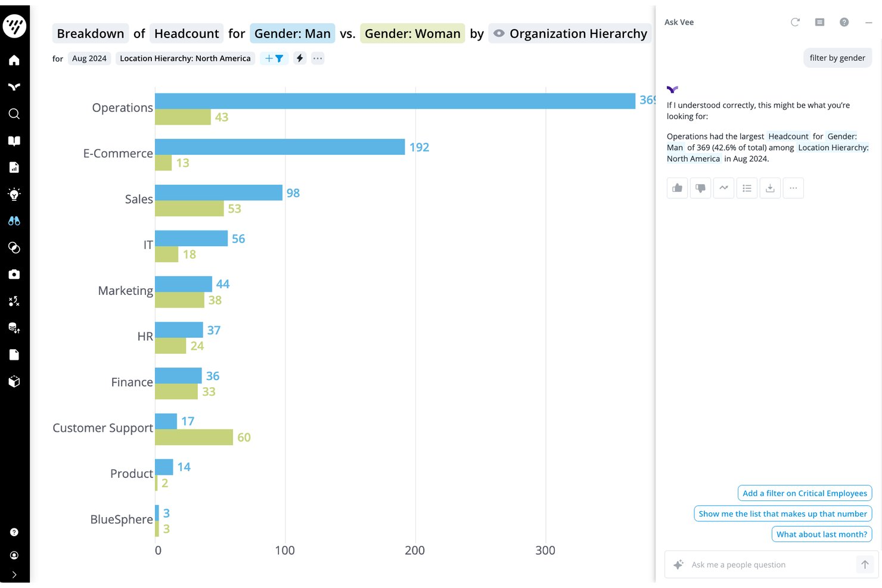Click the E-Commerce category label
This screenshot has height=588, width=882.
[118, 154]
